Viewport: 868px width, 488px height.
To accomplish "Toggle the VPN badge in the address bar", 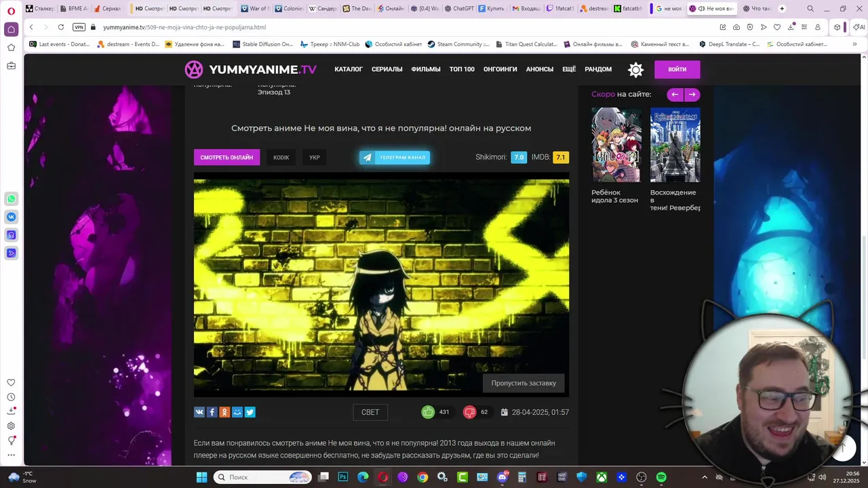I will point(79,27).
